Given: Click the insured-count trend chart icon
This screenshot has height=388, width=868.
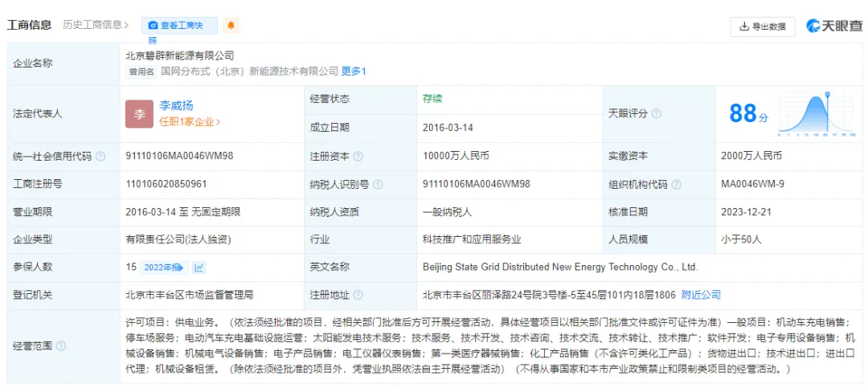Looking at the screenshot, I should tap(199, 268).
